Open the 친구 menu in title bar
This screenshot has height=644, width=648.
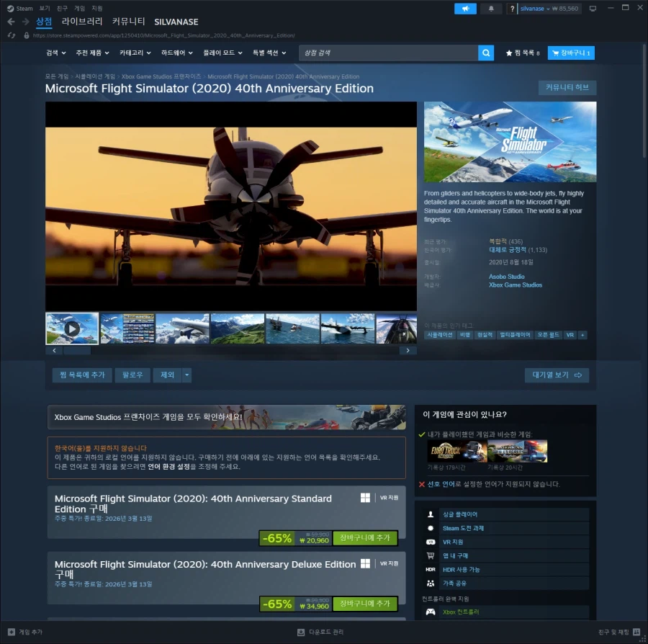61,9
